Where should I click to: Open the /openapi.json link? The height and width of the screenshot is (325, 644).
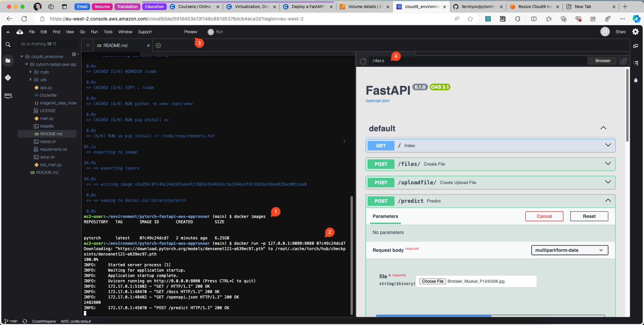[x=377, y=101]
